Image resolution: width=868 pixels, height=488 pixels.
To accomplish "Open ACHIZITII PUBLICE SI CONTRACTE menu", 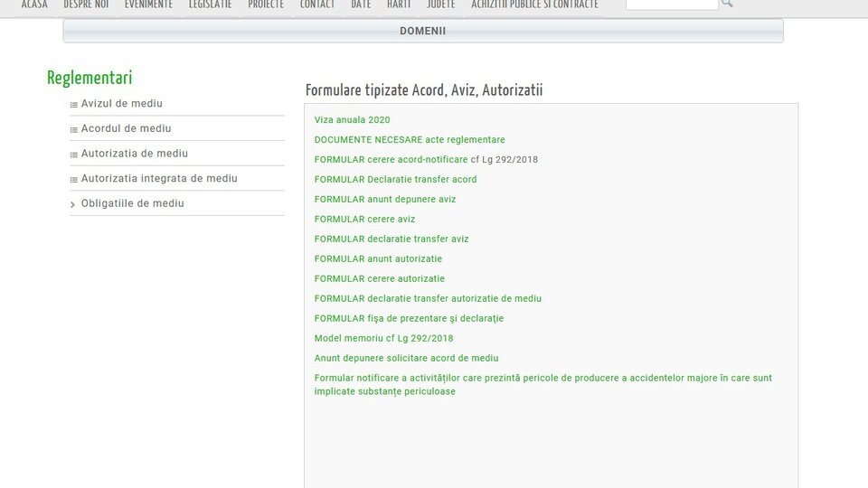I will pos(534,5).
